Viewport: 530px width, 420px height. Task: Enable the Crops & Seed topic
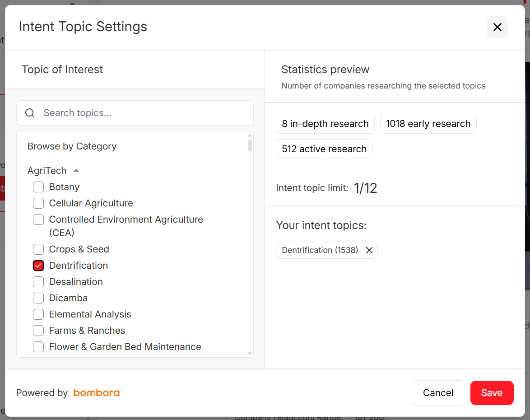(38, 249)
